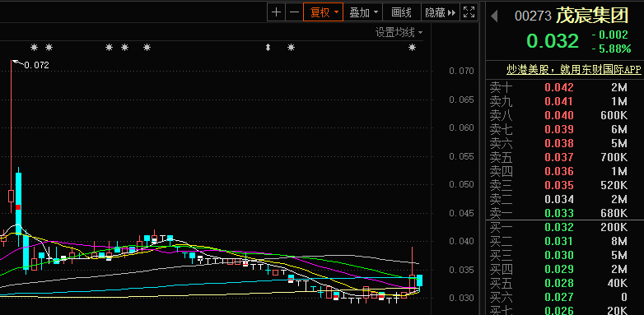Click stock name 茂宸集团
The width and height of the screenshot is (644, 315).
pos(592,16)
